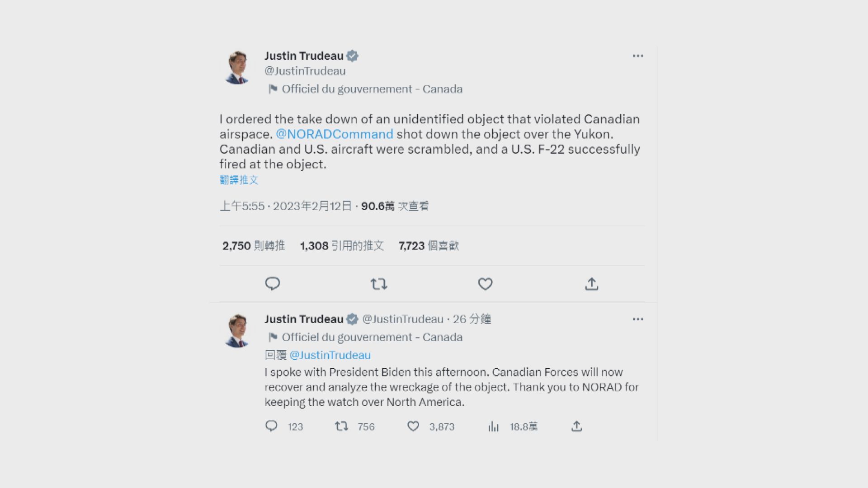View analytics of the reply tweet
The image size is (868, 488).
coord(493,427)
